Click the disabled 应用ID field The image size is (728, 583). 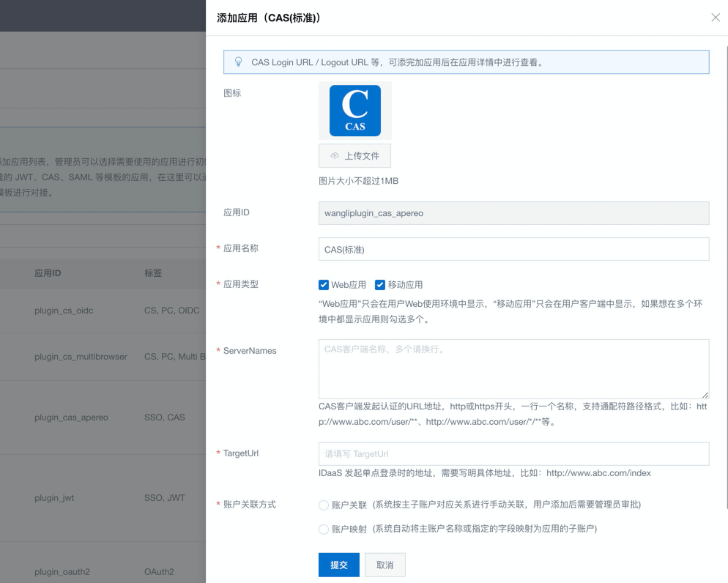click(513, 213)
